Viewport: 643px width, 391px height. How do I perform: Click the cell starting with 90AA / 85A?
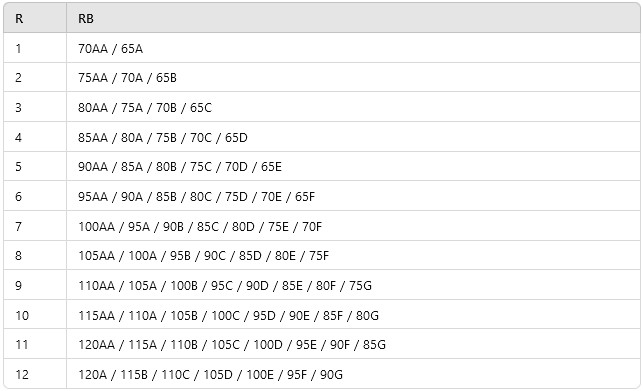click(x=353, y=167)
